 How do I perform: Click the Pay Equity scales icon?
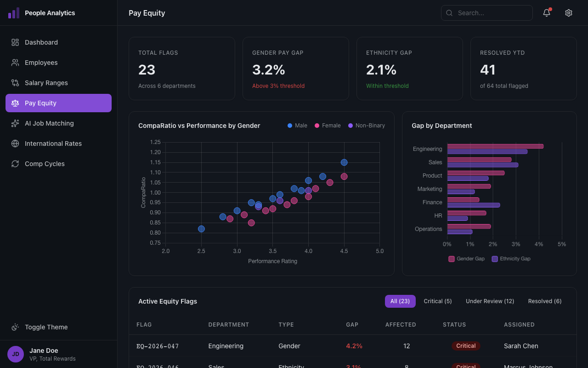[15, 103]
